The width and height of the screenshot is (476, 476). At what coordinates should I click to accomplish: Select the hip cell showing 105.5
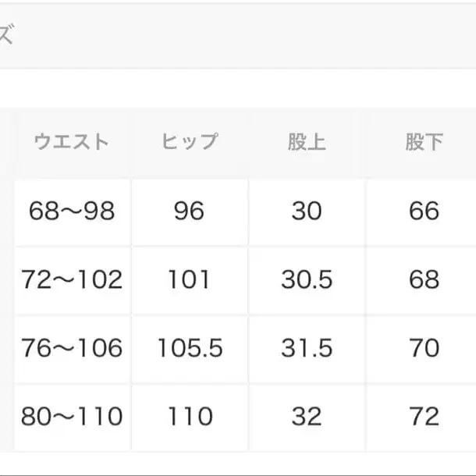190,348
